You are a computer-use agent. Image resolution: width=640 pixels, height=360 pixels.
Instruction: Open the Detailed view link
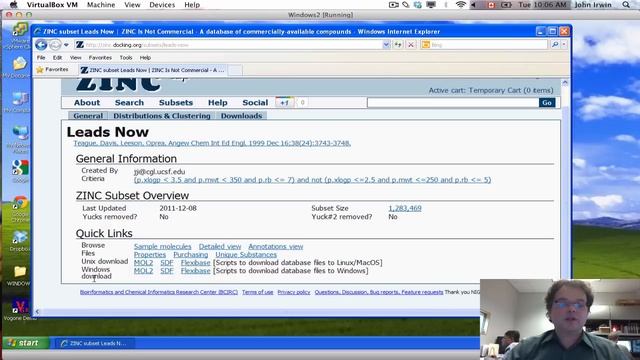tap(220, 247)
